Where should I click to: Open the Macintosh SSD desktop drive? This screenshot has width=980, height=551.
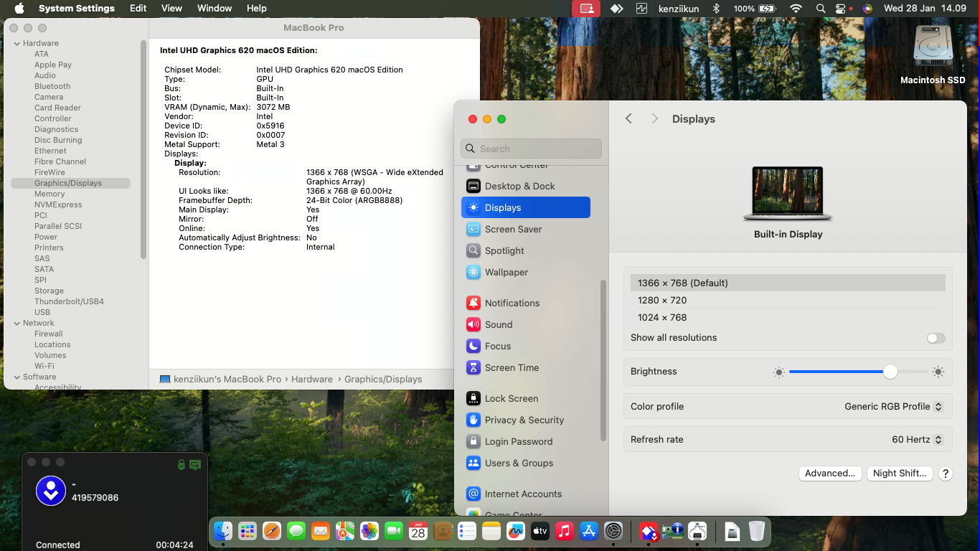point(933,55)
